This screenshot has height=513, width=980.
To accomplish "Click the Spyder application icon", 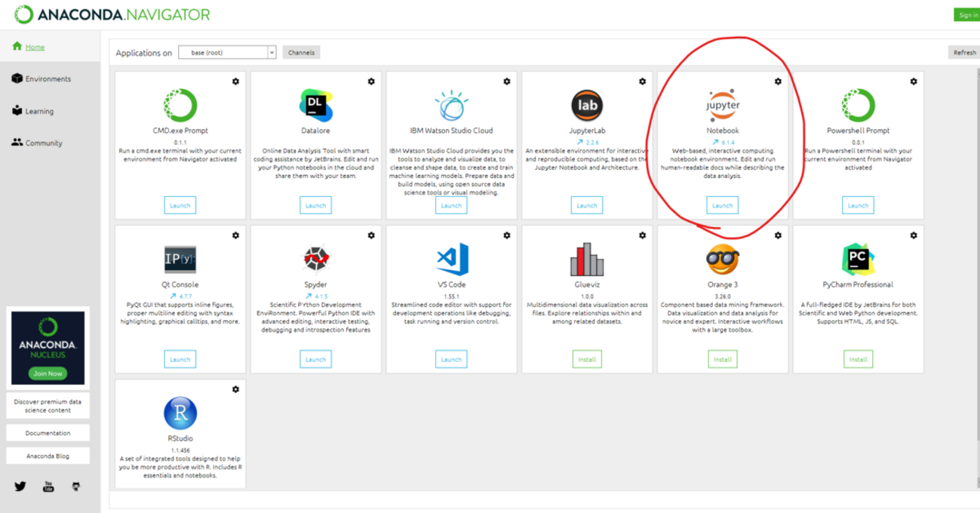I will [x=315, y=260].
